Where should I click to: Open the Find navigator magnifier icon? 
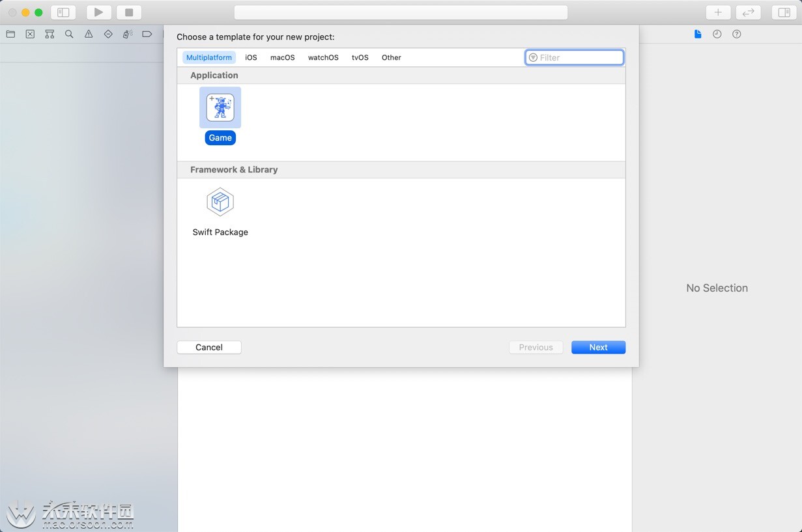tap(69, 34)
